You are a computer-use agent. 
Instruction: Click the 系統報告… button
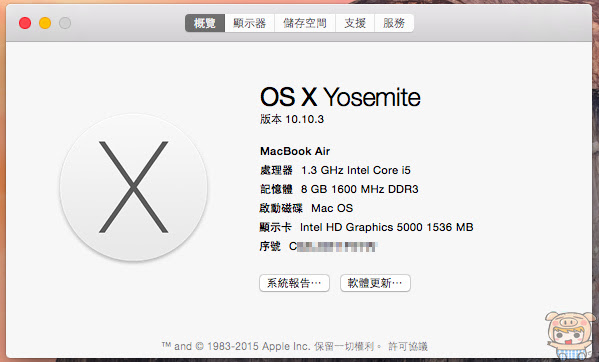pos(294,283)
